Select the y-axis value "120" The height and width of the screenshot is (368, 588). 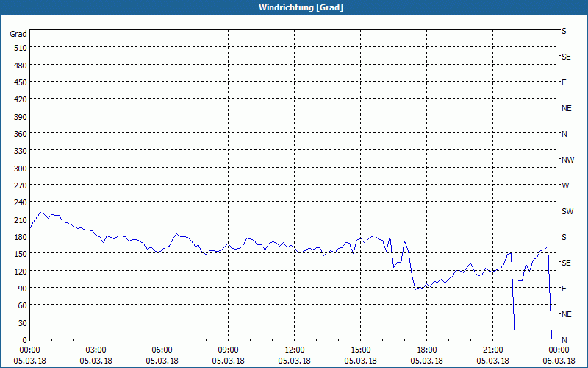(x=21, y=272)
